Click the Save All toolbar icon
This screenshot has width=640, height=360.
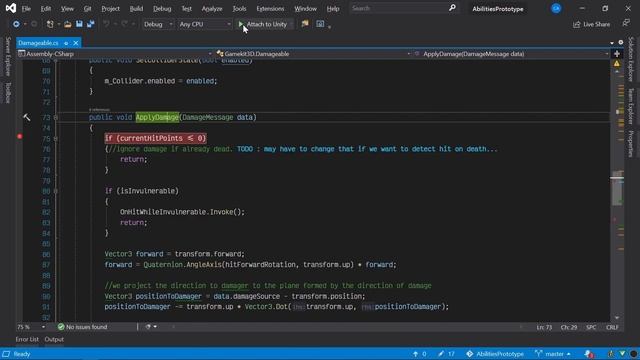click(x=91, y=24)
